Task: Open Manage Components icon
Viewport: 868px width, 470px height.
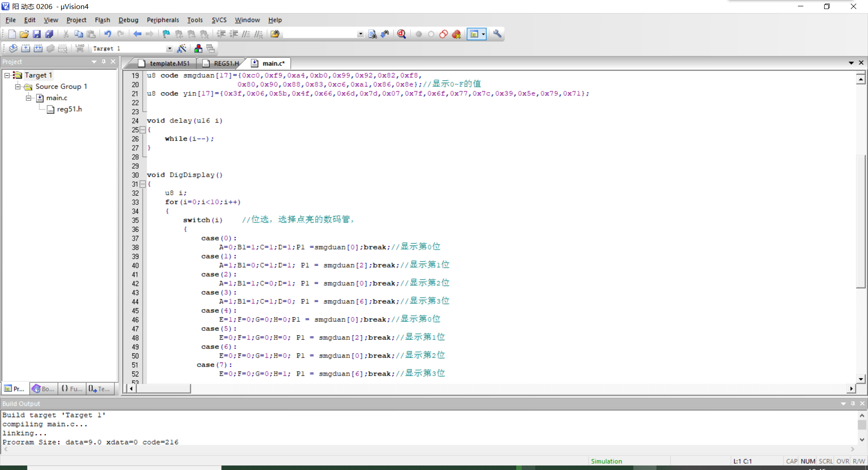Action: [x=198, y=48]
